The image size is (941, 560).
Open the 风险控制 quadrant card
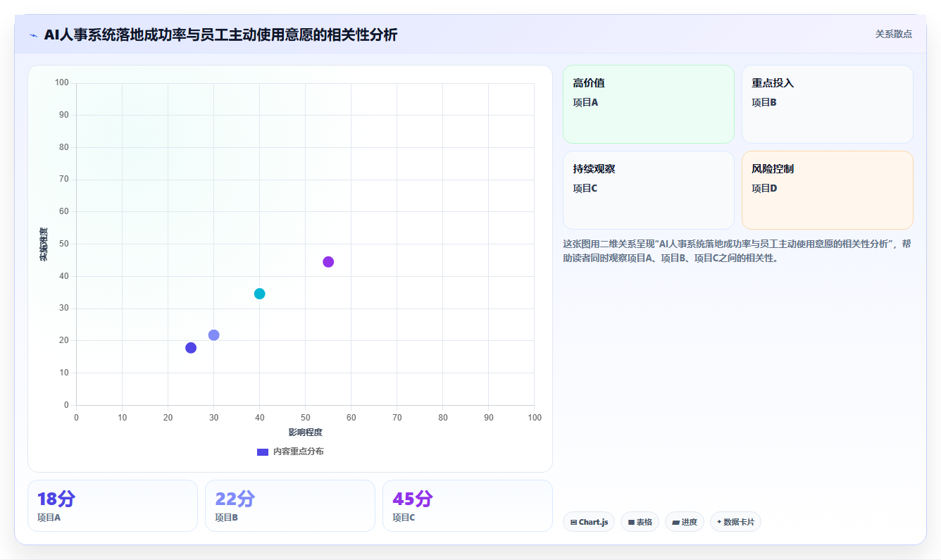click(x=827, y=190)
